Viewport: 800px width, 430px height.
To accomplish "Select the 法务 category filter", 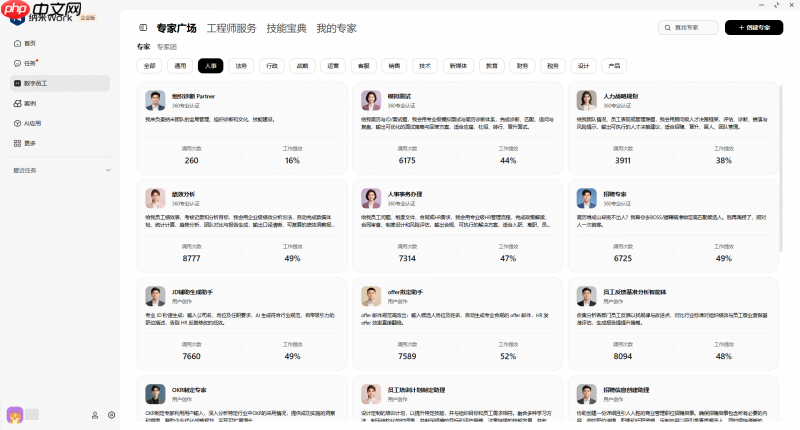I will click(x=241, y=66).
